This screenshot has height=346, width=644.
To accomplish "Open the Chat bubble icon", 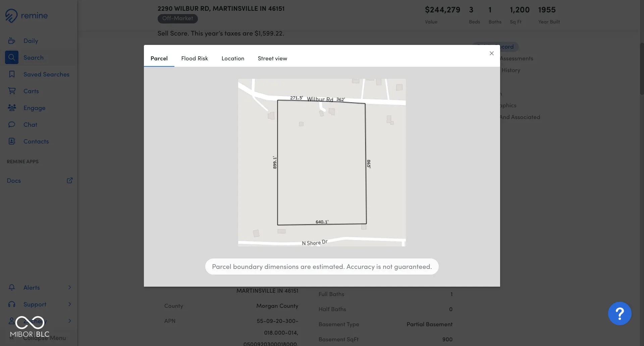I will (12, 125).
